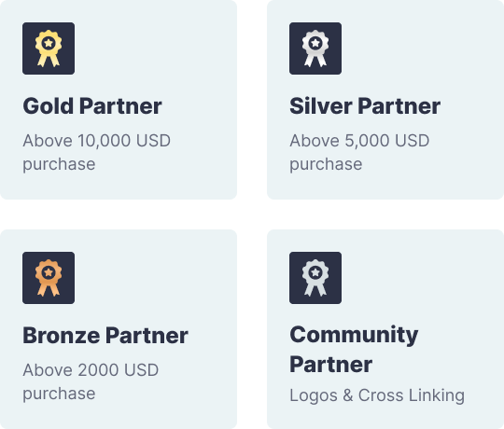Click the silver ribbon badge icon
The image size is (504, 429).
pos(315,48)
